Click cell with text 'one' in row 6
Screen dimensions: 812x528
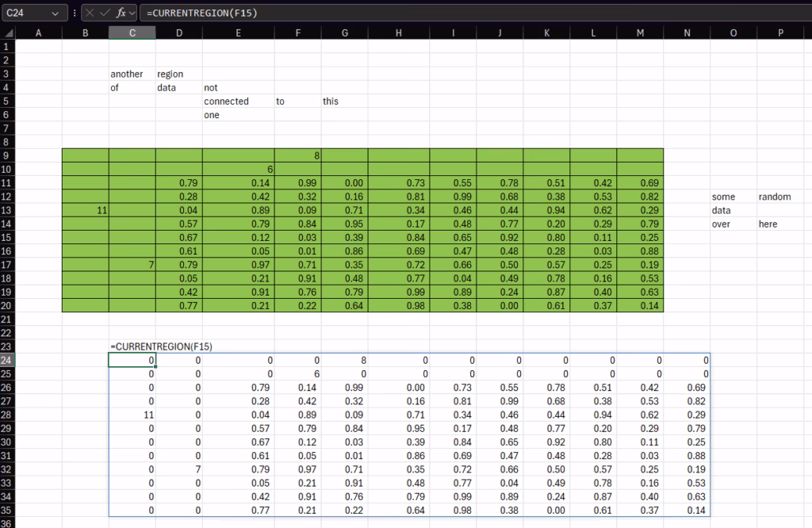point(238,115)
